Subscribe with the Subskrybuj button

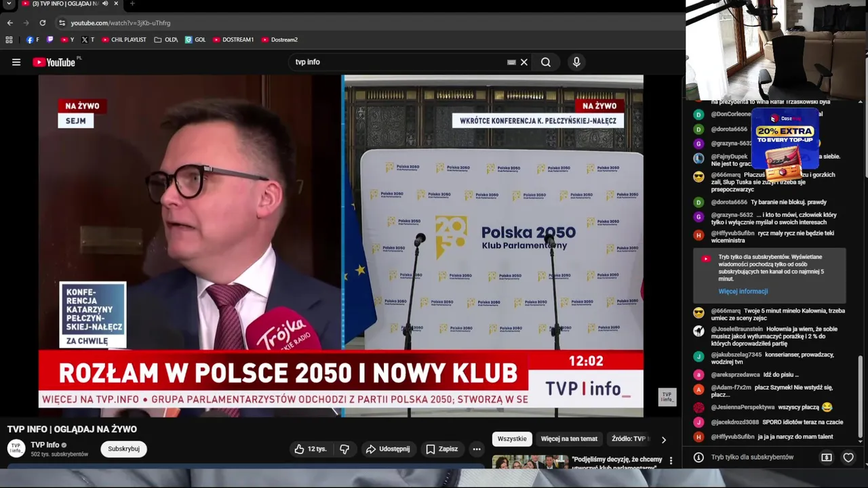pos(123,449)
